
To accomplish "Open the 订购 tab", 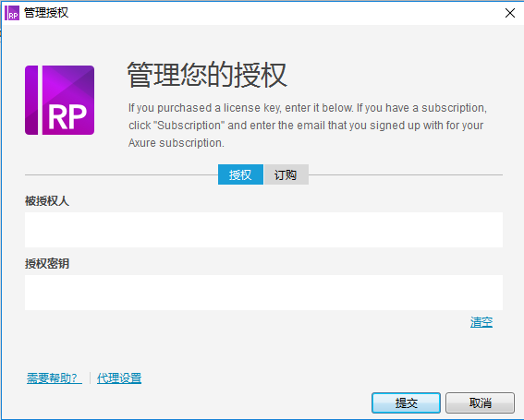I will 286,174.
